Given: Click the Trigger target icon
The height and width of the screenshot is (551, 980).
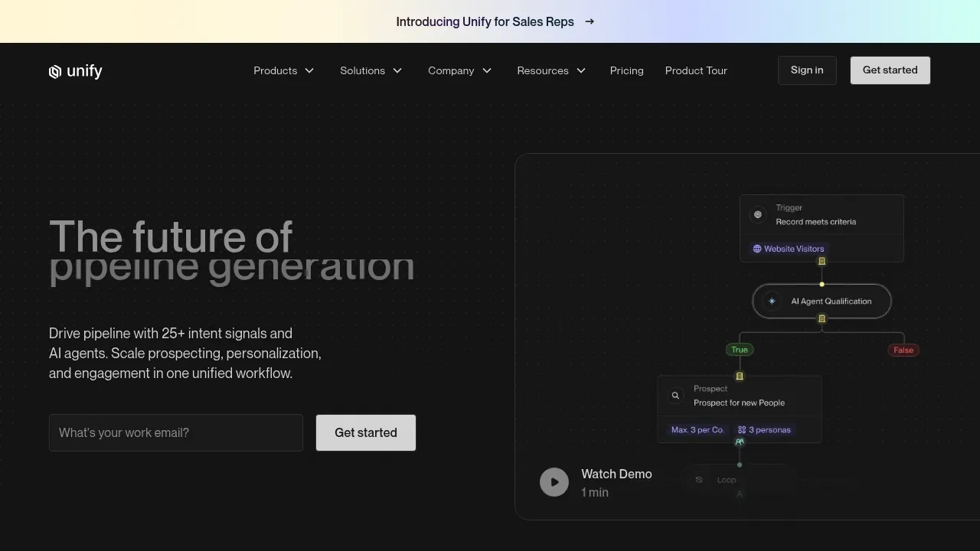Looking at the screenshot, I should point(758,215).
